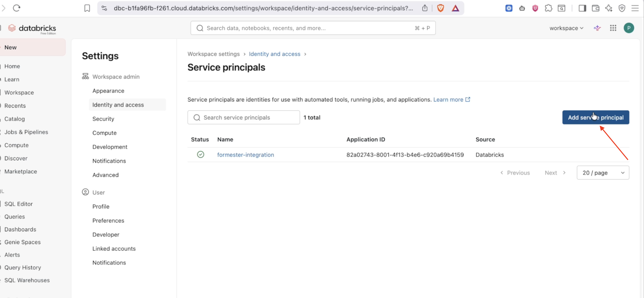The height and width of the screenshot is (298, 644).
Task: Open Notifications under Workspace admin
Action: 109,161
